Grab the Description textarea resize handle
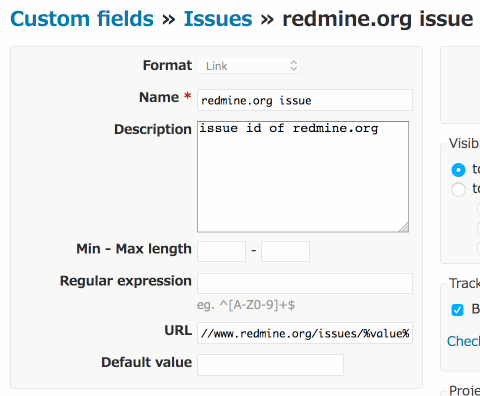 point(404,228)
